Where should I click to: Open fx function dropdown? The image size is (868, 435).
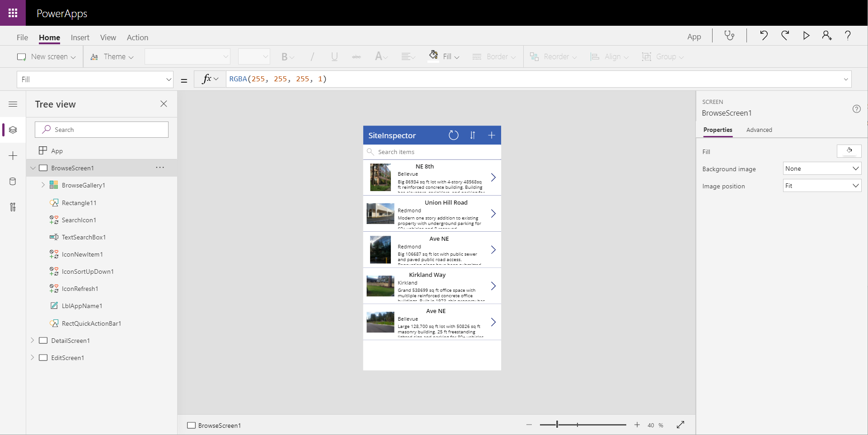(210, 80)
